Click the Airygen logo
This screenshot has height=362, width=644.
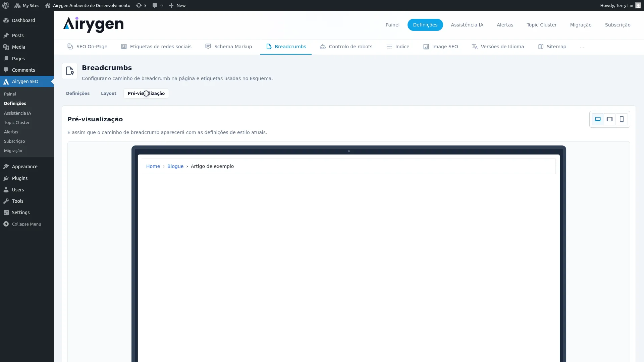point(93,25)
